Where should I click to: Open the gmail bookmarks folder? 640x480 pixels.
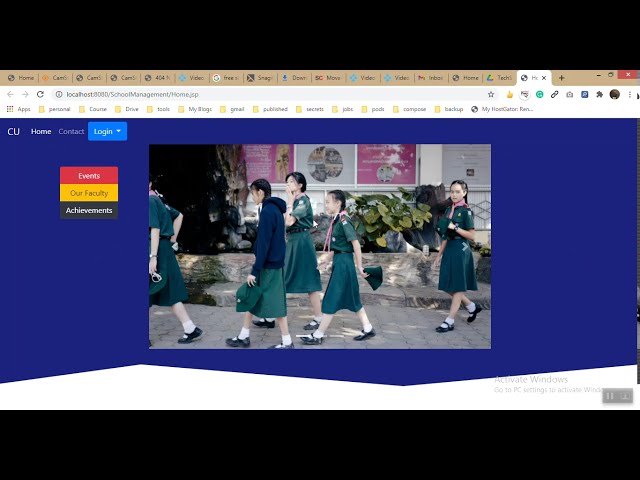click(x=232, y=109)
